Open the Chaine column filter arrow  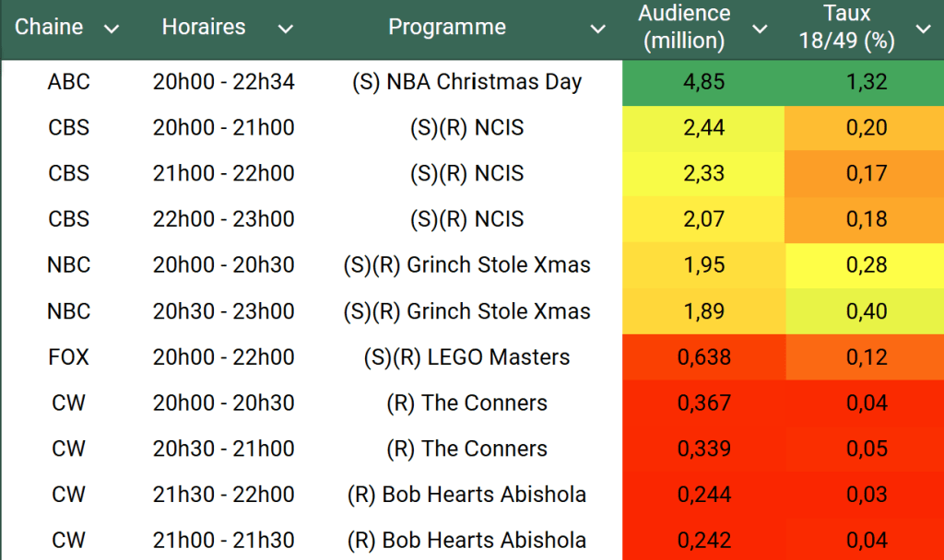[x=112, y=29]
